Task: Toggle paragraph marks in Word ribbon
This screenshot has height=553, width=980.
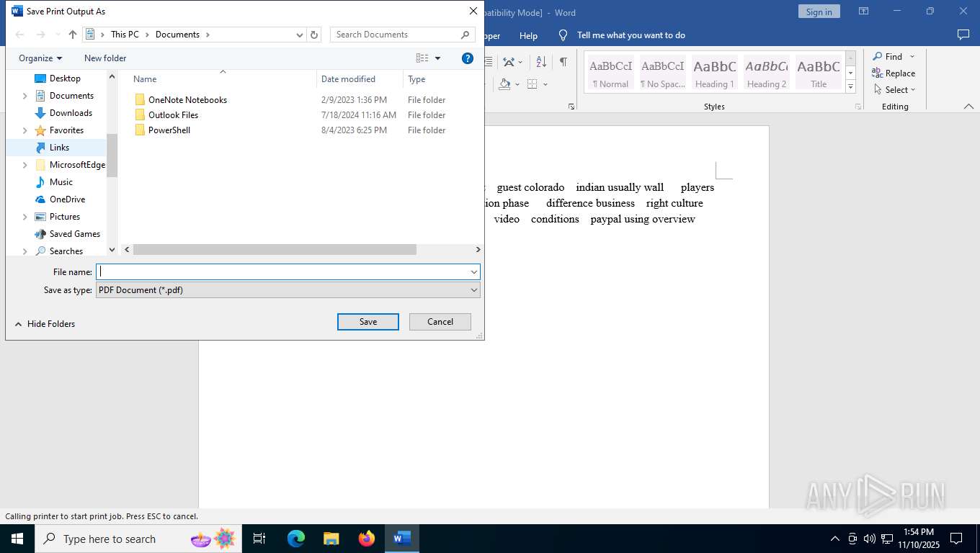Action: coord(563,62)
